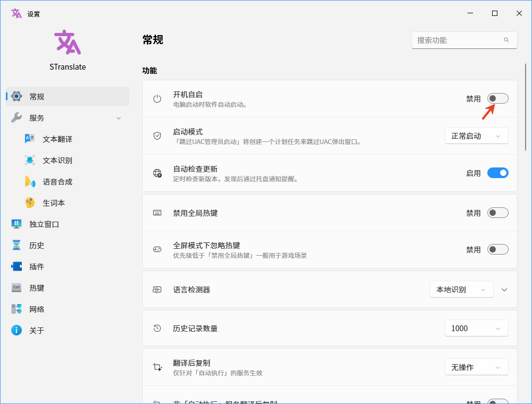Enable the 开机自启 toggle switch

tap(497, 98)
